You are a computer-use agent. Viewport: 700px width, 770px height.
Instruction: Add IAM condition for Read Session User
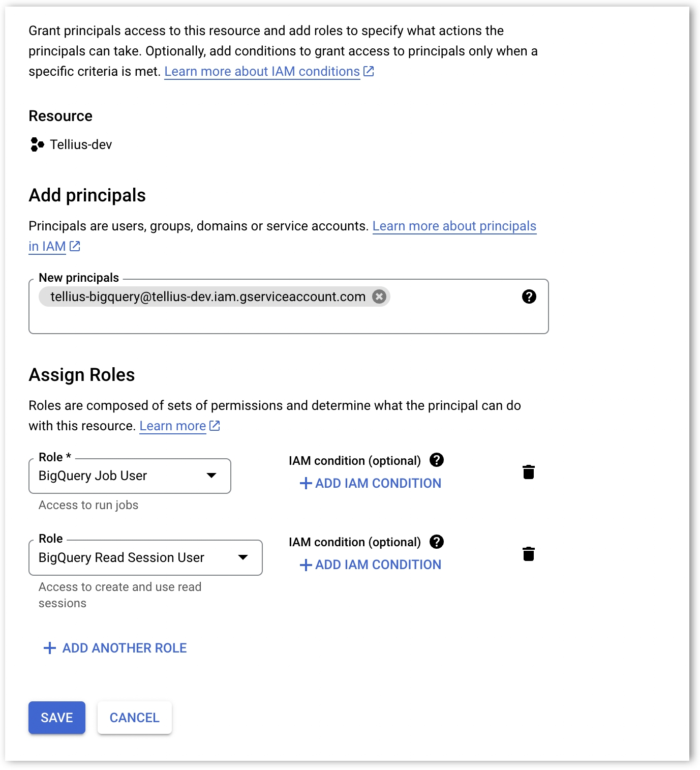(x=371, y=565)
